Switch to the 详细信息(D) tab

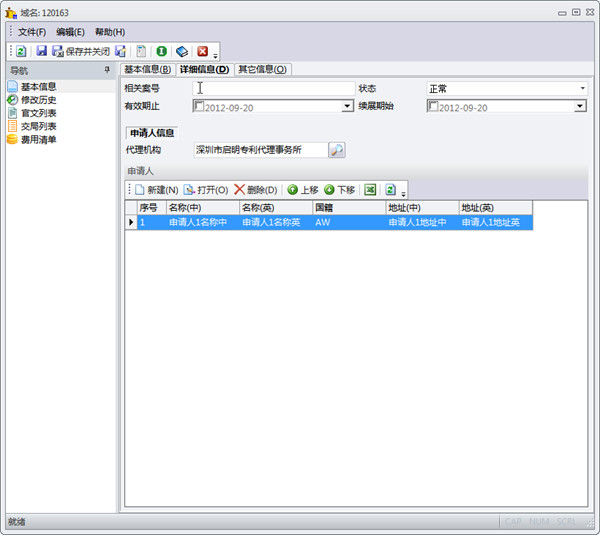pos(204,69)
